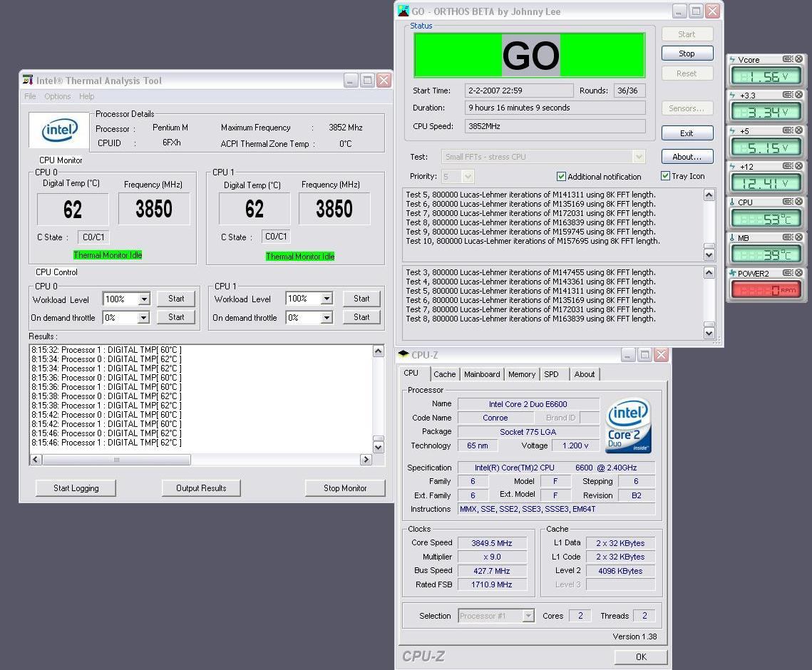Switch to the About tab in CPU-Z
Image resolution: width=812 pixels, height=670 pixels.
pos(584,374)
